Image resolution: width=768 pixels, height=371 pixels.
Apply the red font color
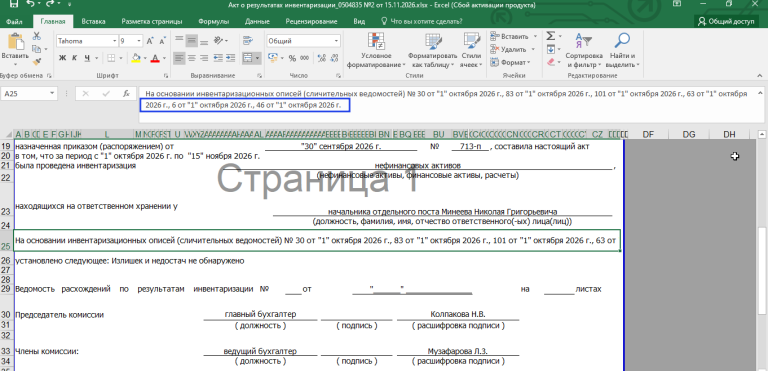(x=155, y=58)
